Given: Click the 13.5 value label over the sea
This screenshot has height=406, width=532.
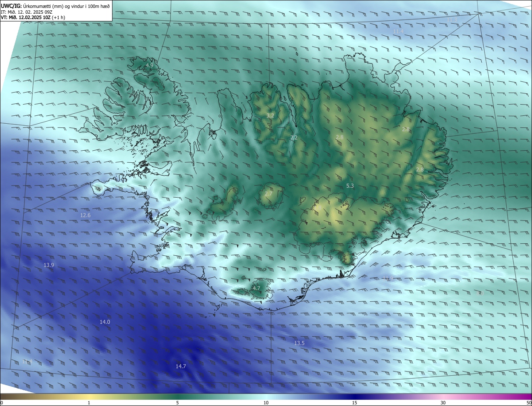Looking at the screenshot, I should (x=299, y=343).
